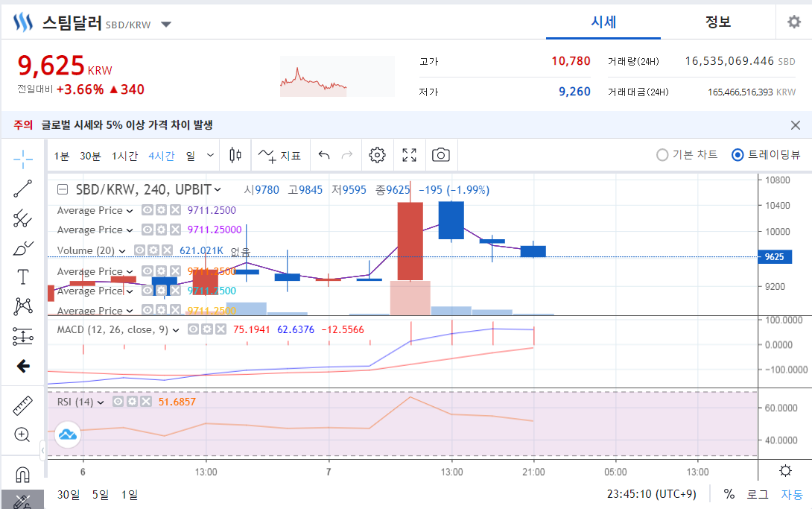The image size is (812, 509).
Task: Click the back arrow icon in sidebar
Action: click(23, 366)
